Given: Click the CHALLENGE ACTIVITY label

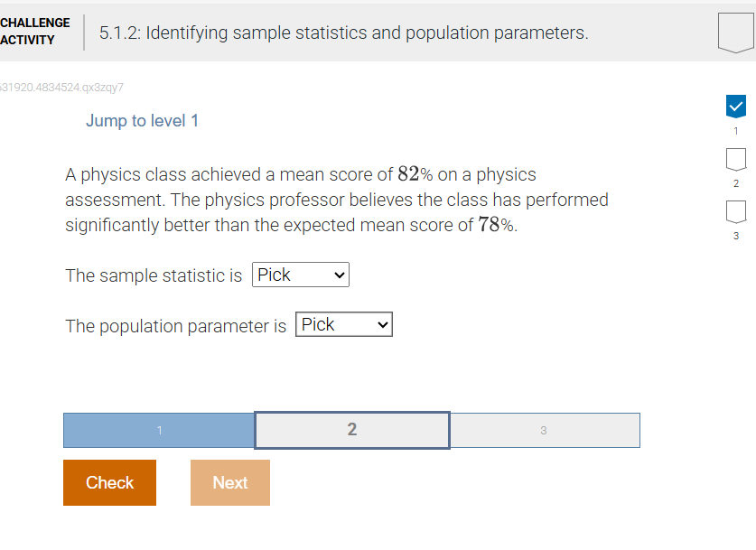Looking at the screenshot, I should point(35,30).
